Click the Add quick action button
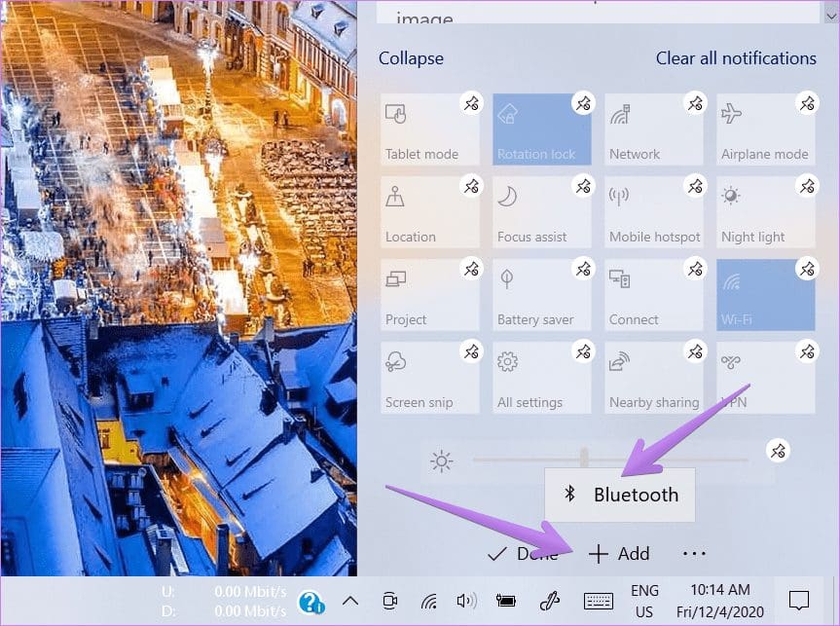Image resolution: width=840 pixels, height=626 pixels. 620,553
